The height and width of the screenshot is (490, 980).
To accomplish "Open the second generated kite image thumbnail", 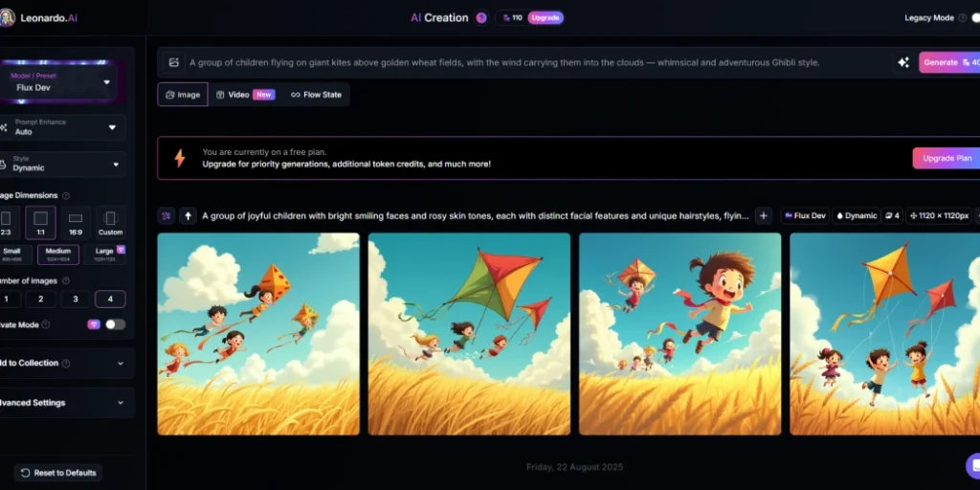I will [469, 334].
